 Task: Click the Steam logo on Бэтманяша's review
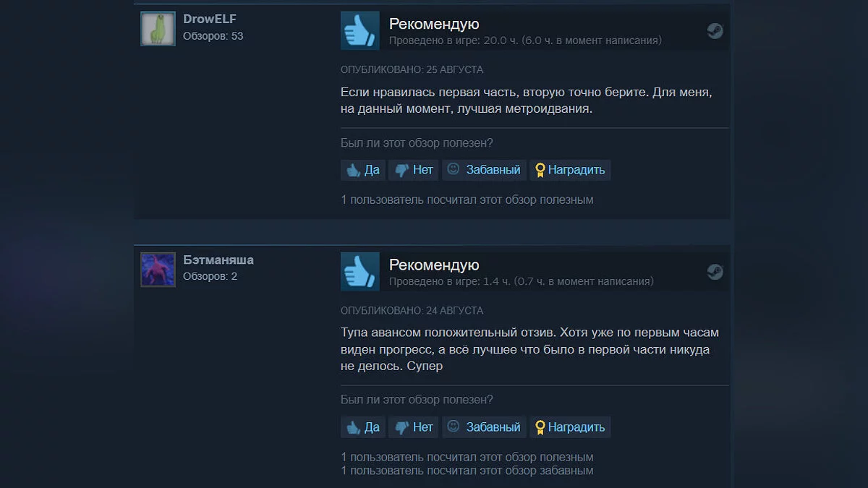[715, 271]
